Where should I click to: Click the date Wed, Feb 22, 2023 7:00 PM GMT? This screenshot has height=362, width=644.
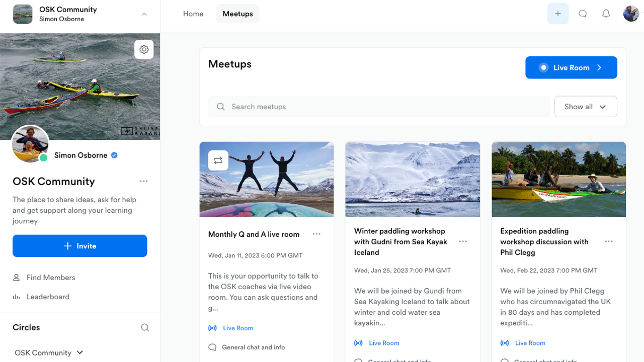click(549, 270)
